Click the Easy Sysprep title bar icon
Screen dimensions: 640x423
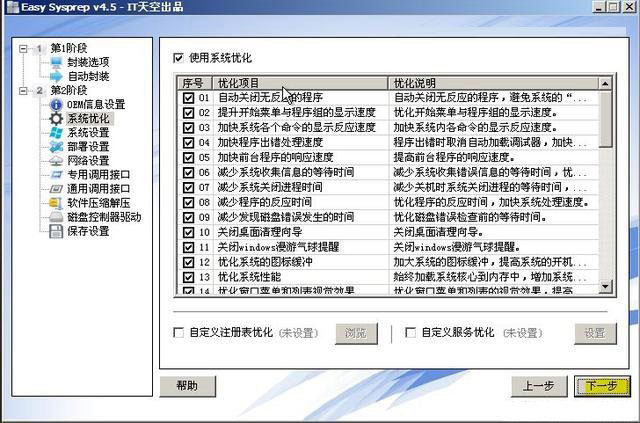[12, 7]
